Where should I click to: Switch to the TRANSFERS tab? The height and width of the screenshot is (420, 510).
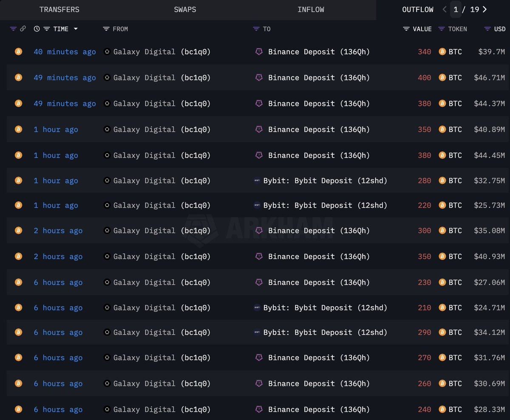tap(59, 9)
